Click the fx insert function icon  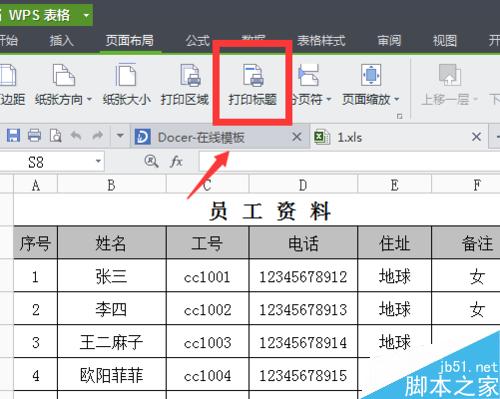176,162
